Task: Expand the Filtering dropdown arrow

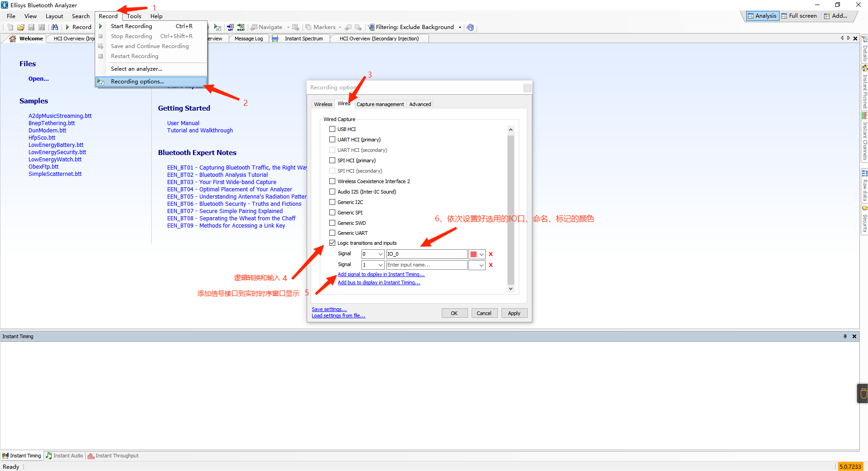Action: pos(460,27)
